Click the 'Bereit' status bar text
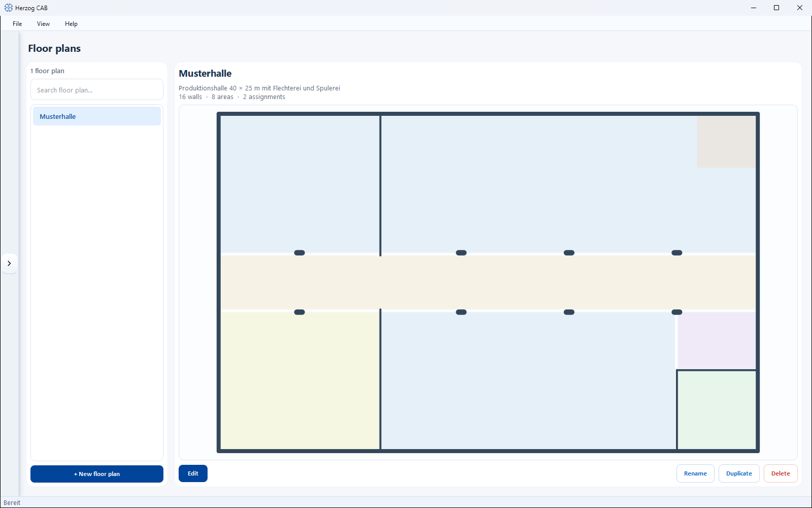Image resolution: width=812 pixels, height=508 pixels. point(12,503)
